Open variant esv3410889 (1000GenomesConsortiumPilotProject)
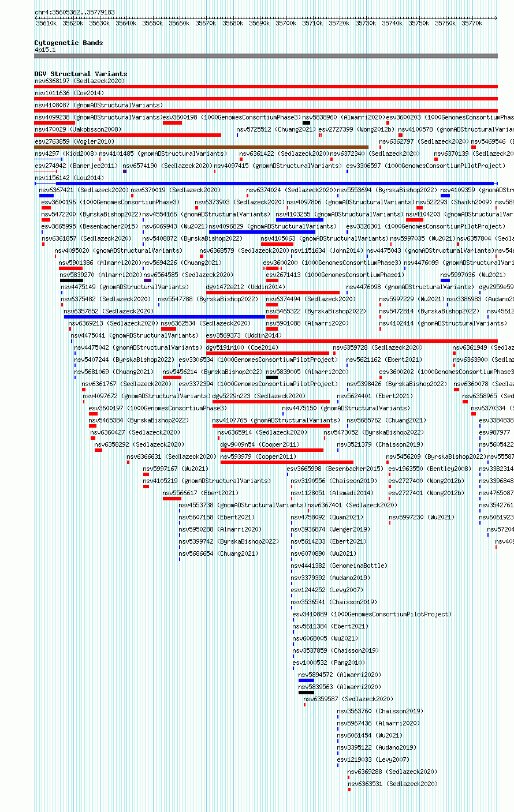 click(x=372, y=614)
